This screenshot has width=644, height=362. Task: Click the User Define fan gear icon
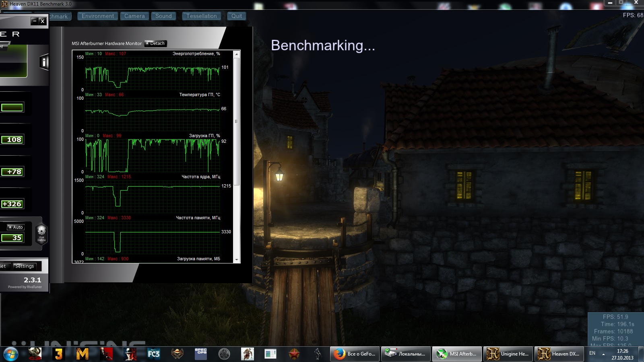tap(41, 233)
